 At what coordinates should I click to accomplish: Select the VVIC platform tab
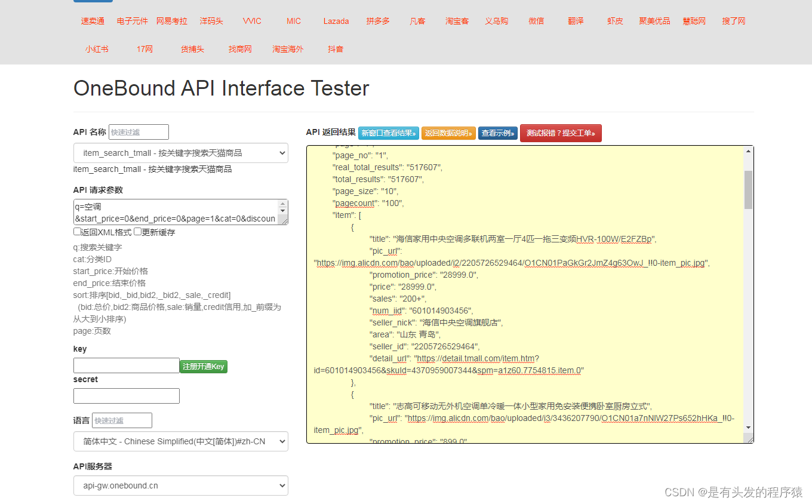pos(252,21)
